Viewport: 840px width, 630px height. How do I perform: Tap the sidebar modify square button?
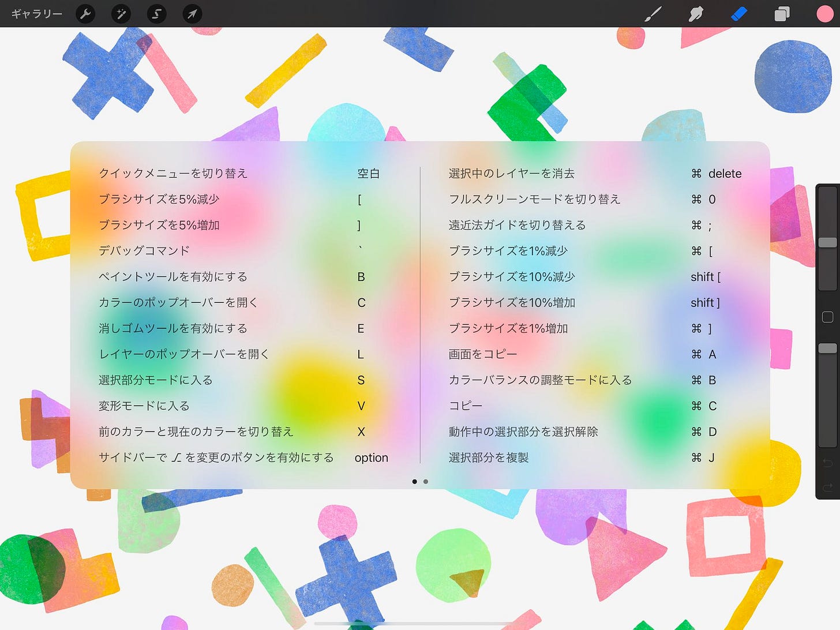pyautogui.click(x=827, y=317)
